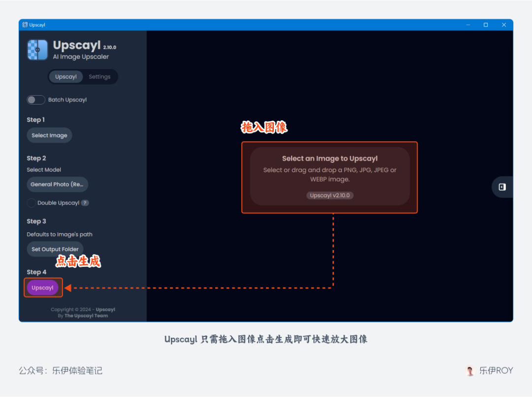532x397 pixels.
Task: Click the question mark help badge
Action: [x=85, y=203]
